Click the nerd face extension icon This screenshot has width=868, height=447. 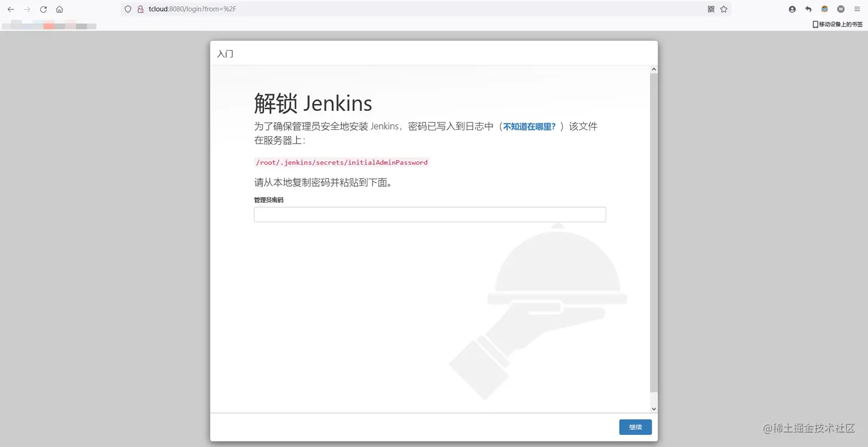pyautogui.click(x=824, y=9)
